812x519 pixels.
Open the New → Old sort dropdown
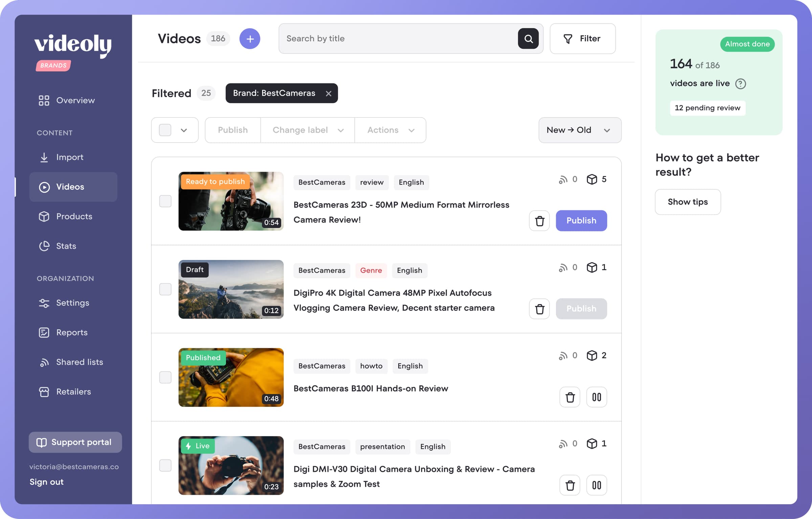(x=580, y=130)
